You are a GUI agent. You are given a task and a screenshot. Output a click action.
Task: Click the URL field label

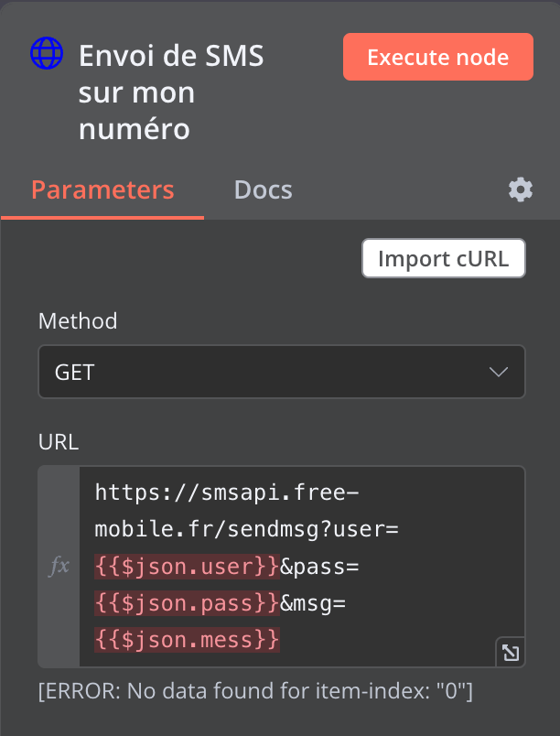58,442
